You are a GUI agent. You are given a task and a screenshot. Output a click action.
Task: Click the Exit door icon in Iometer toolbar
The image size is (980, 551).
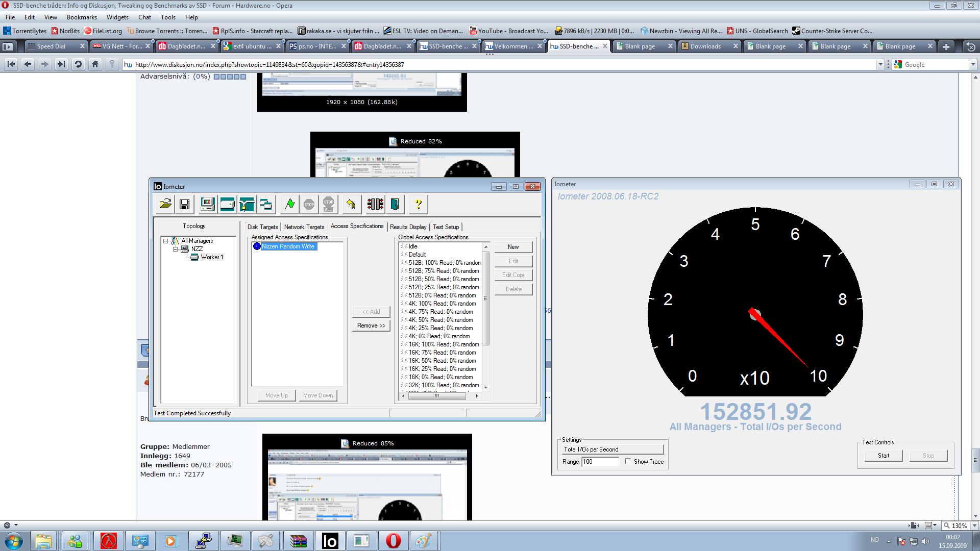395,205
